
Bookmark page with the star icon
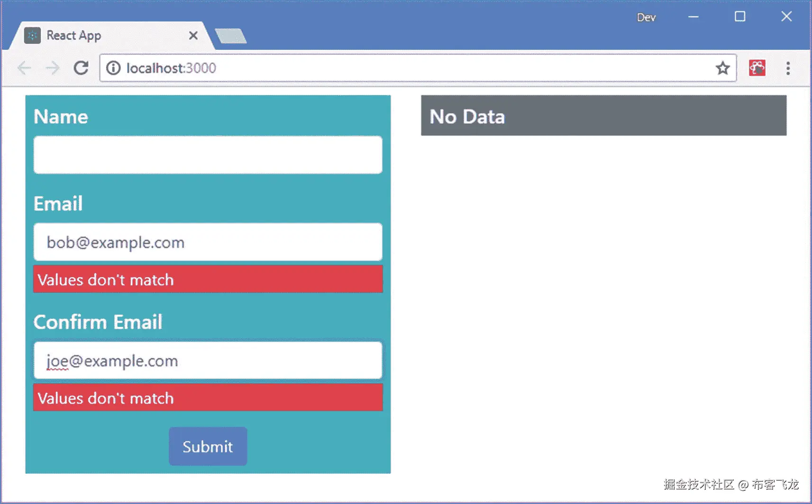click(x=722, y=68)
